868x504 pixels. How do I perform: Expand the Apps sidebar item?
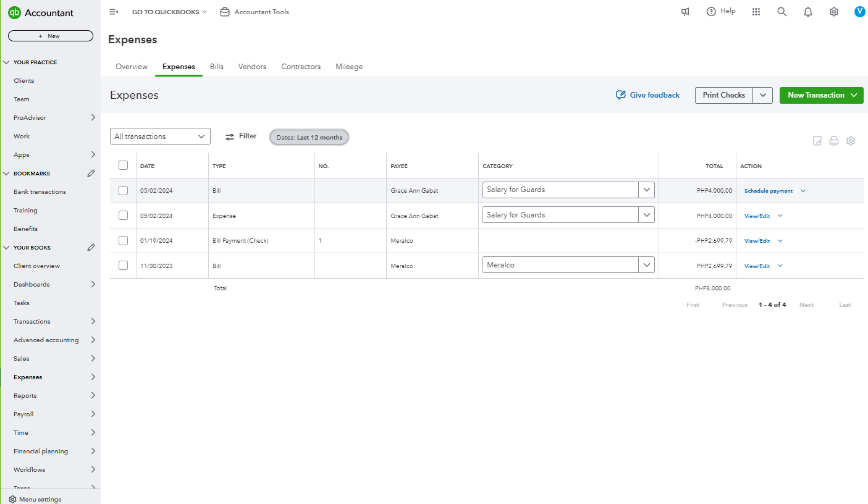point(93,154)
